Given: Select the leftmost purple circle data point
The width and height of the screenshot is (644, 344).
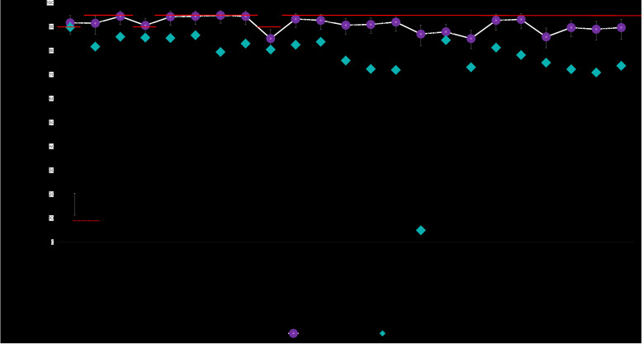Looking at the screenshot, I should point(70,23).
